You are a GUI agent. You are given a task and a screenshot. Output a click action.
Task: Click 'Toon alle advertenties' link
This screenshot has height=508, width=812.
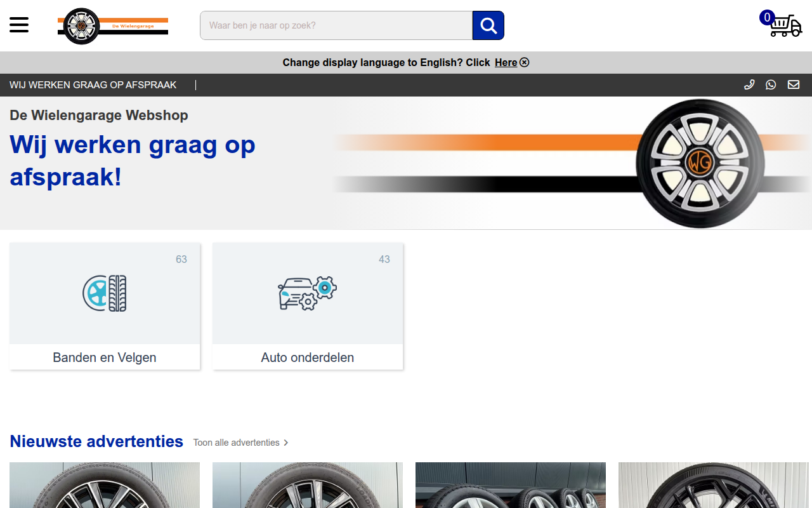pyautogui.click(x=237, y=443)
